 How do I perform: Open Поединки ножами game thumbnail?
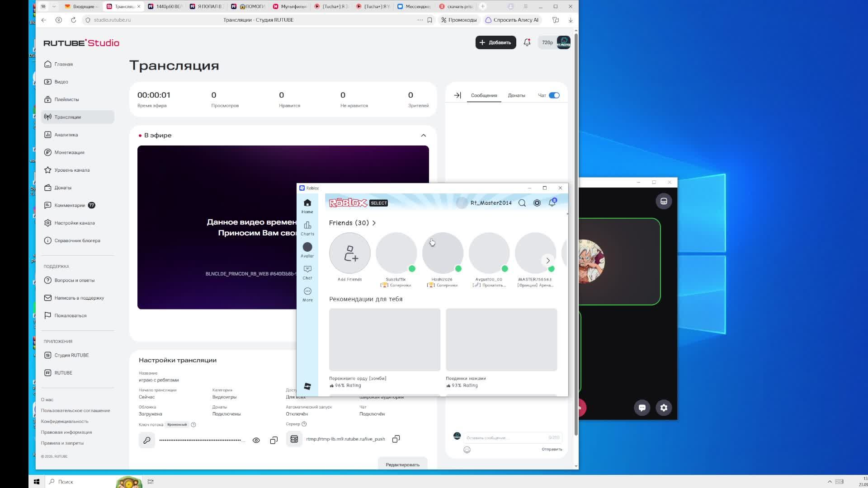tap(501, 340)
